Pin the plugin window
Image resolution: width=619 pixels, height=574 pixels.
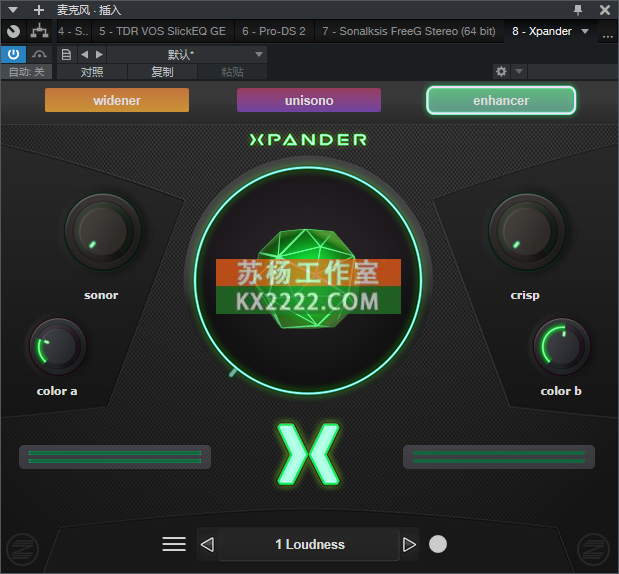578,10
